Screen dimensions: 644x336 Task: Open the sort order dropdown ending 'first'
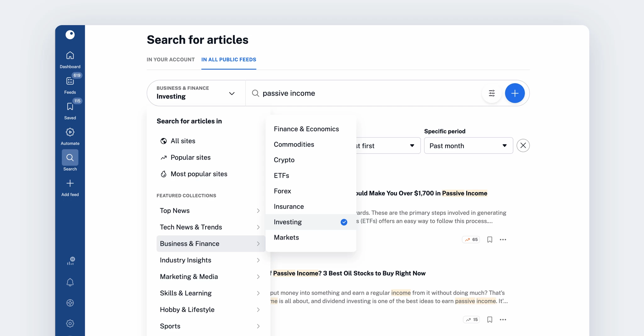[x=388, y=145]
